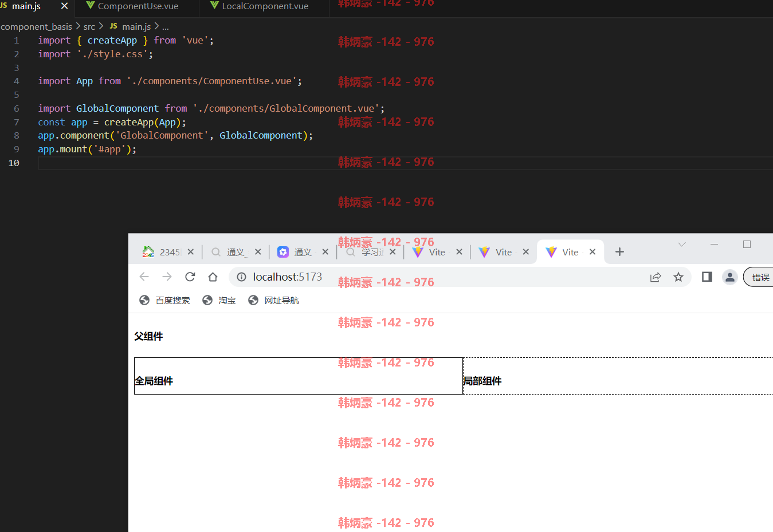
Task: Minimize the browser window
Action: click(x=714, y=245)
